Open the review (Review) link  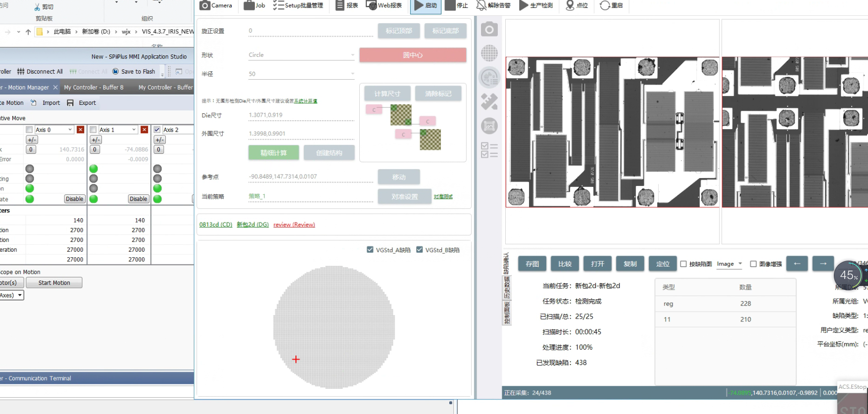[294, 225]
